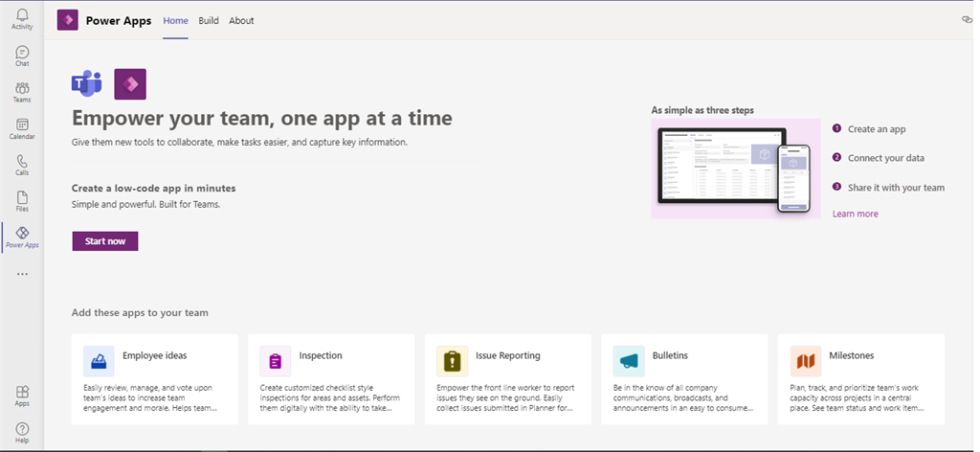Click the Bulletins description text
The height and width of the screenshot is (452, 980).
683,398
